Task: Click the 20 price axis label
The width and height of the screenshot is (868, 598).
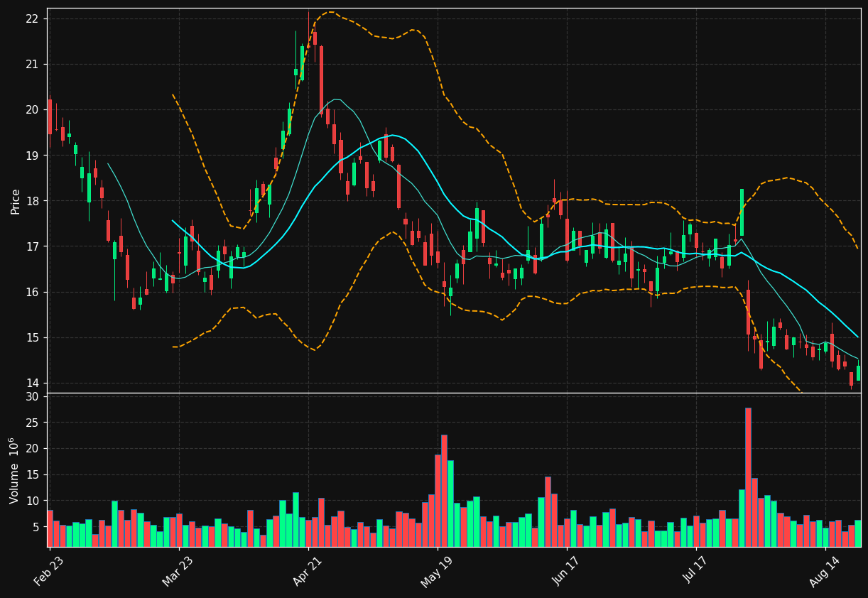Action: (32, 110)
